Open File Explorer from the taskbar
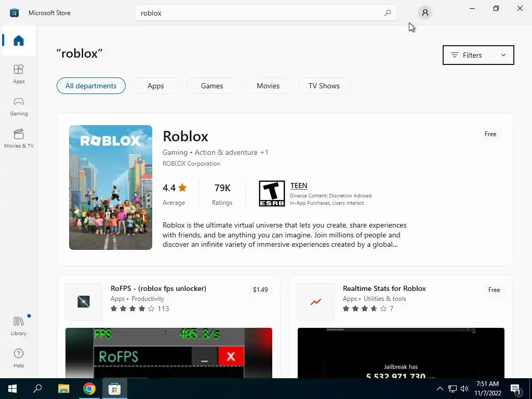 click(x=63, y=389)
